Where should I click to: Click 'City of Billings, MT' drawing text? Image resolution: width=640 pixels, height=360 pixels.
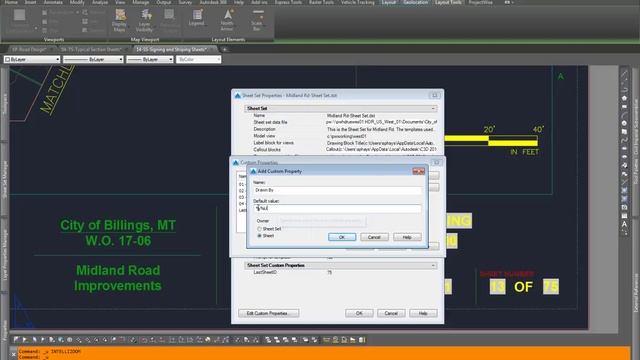118,225
